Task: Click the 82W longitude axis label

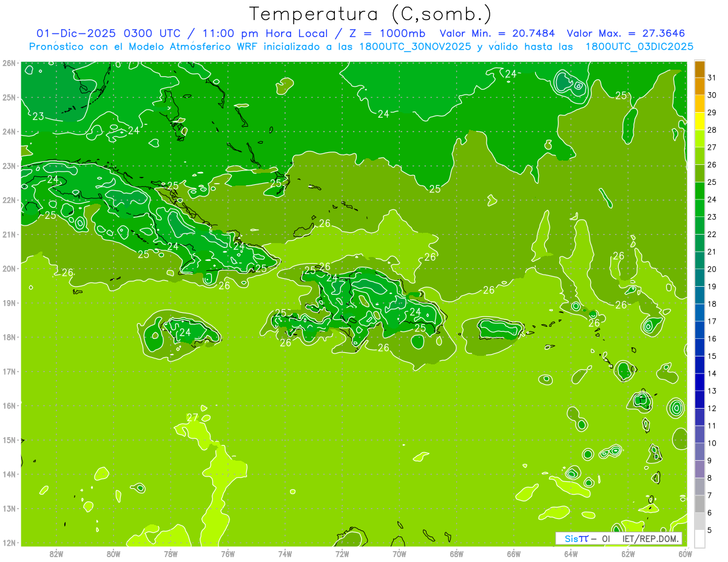Action: [56, 554]
